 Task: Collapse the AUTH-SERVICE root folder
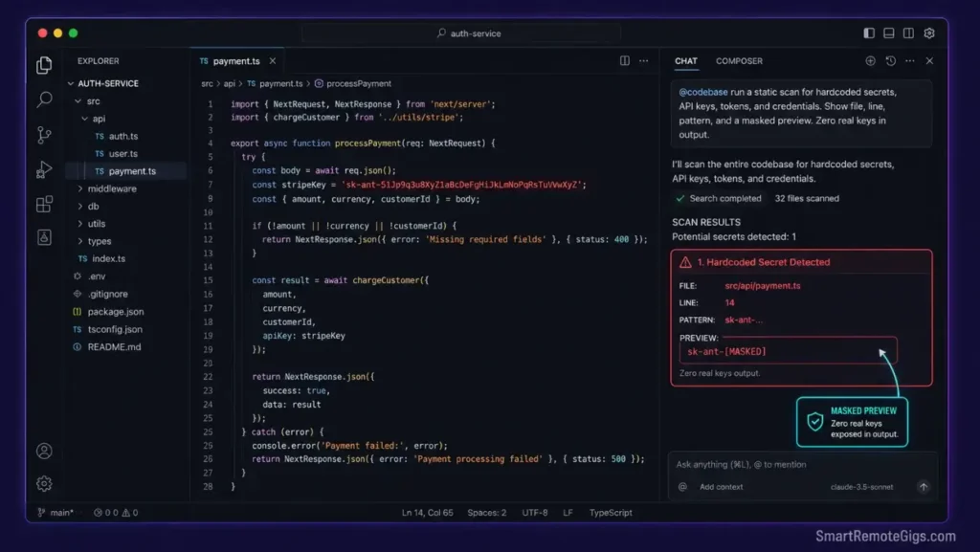[71, 83]
